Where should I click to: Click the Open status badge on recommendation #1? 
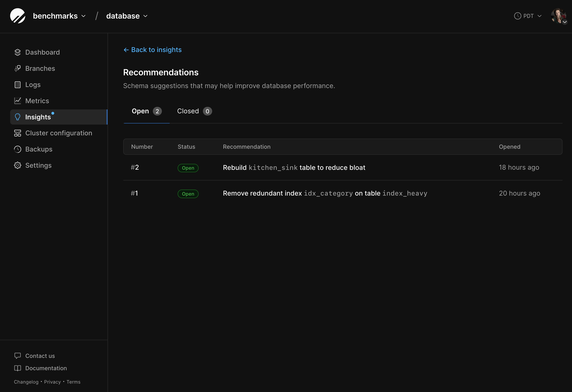[188, 194]
